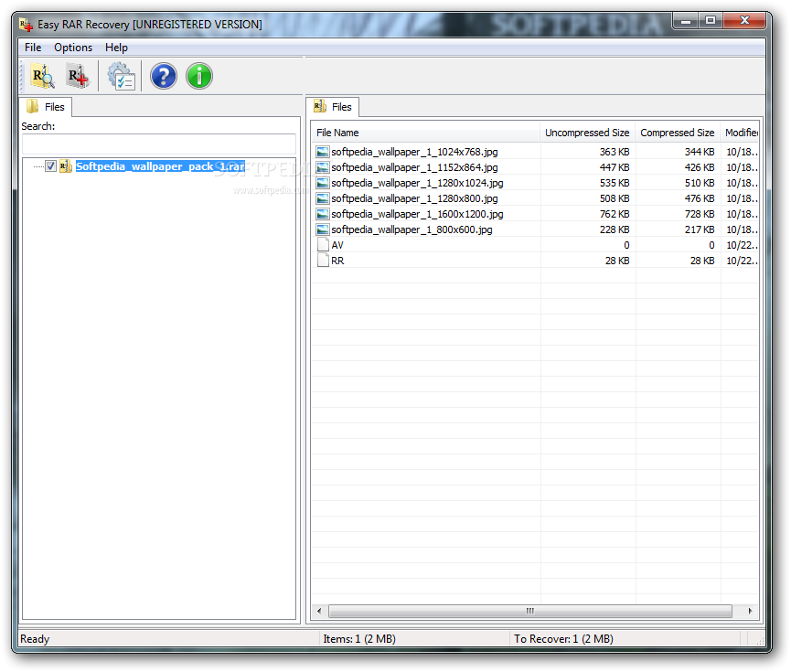
Task: Click the green info about icon
Action: [199, 76]
